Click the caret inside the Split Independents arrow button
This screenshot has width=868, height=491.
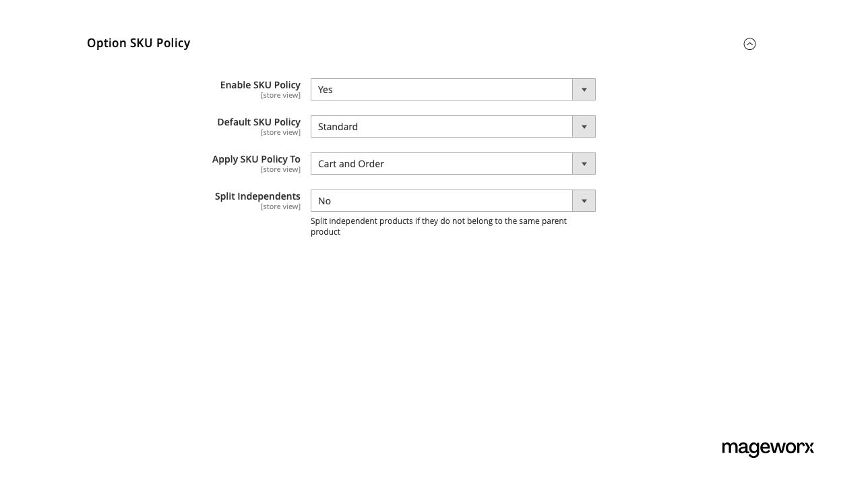(584, 200)
